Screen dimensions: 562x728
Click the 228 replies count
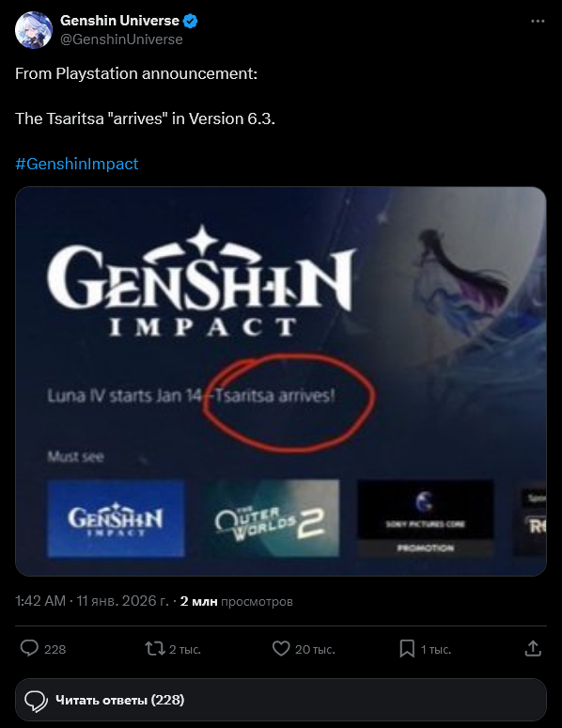click(x=55, y=649)
